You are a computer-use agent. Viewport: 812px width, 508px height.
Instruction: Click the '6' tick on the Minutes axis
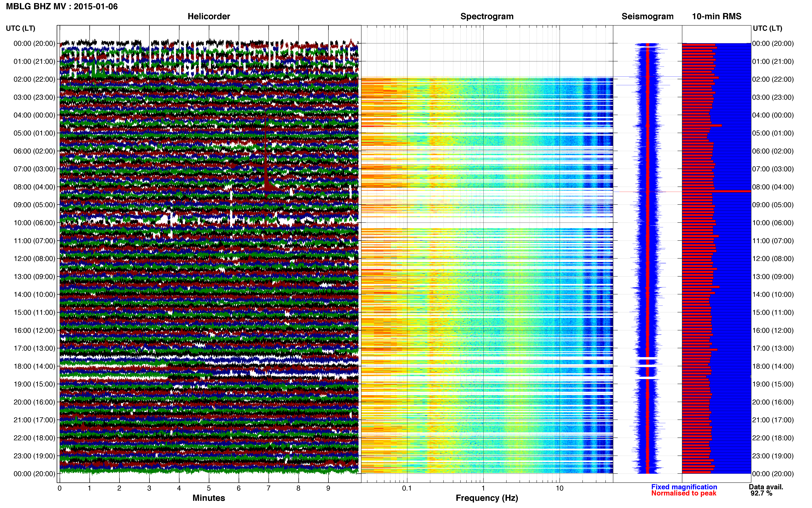239,488
